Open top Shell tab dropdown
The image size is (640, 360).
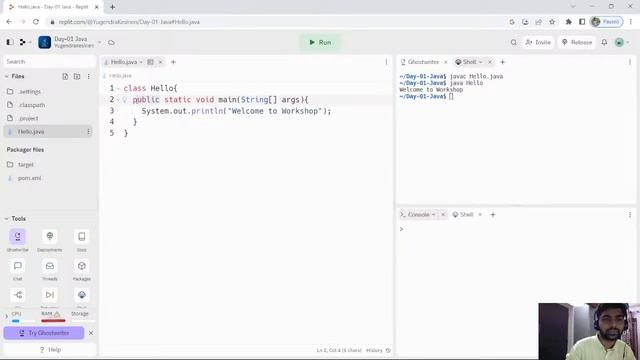481,62
